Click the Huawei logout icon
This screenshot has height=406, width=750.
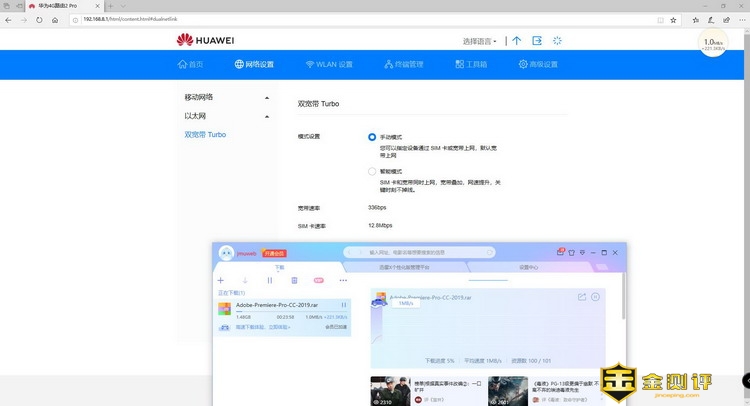537,41
